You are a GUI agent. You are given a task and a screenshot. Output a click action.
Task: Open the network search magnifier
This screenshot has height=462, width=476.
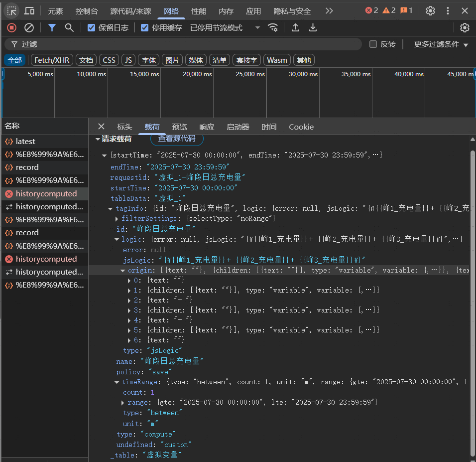[x=69, y=28]
